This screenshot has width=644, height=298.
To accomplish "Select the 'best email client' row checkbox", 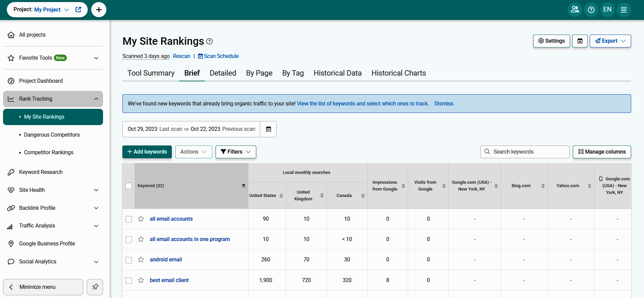I will 129,280.
